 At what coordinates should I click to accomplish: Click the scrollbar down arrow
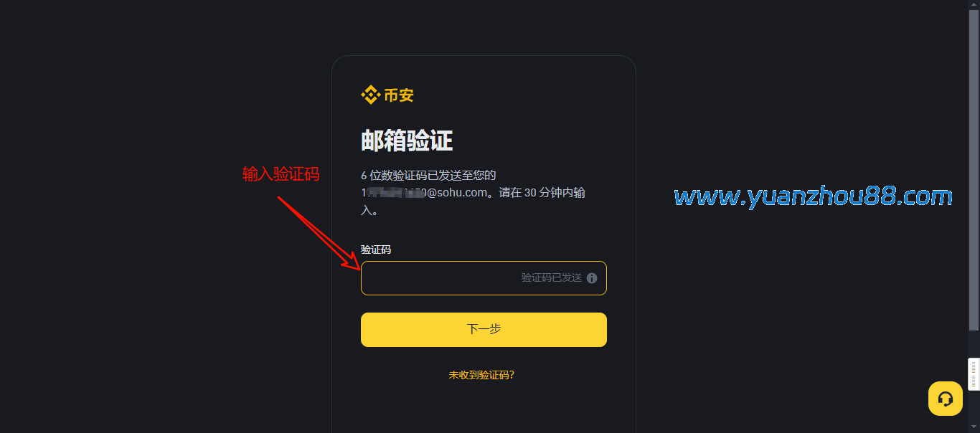click(x=974, y=427)
